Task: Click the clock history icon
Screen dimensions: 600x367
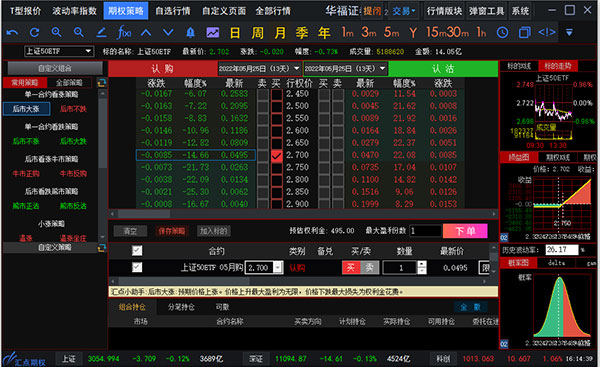Action: click(x=502, y=33)
